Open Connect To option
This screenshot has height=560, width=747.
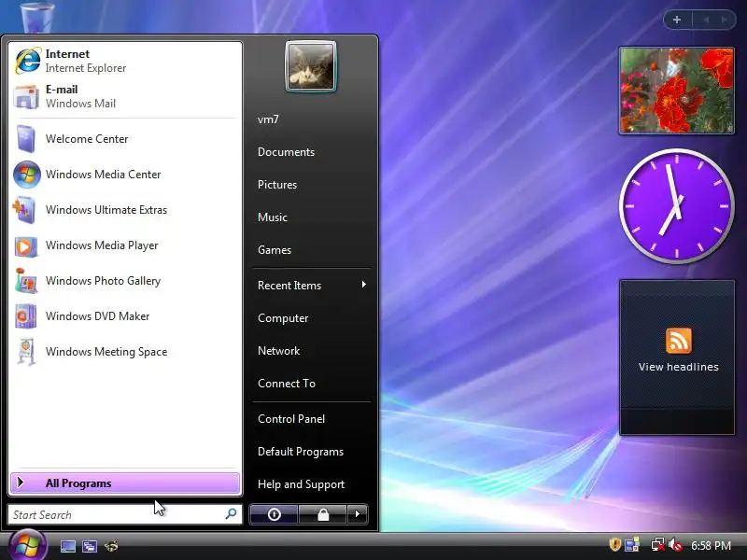coord(287,384)
